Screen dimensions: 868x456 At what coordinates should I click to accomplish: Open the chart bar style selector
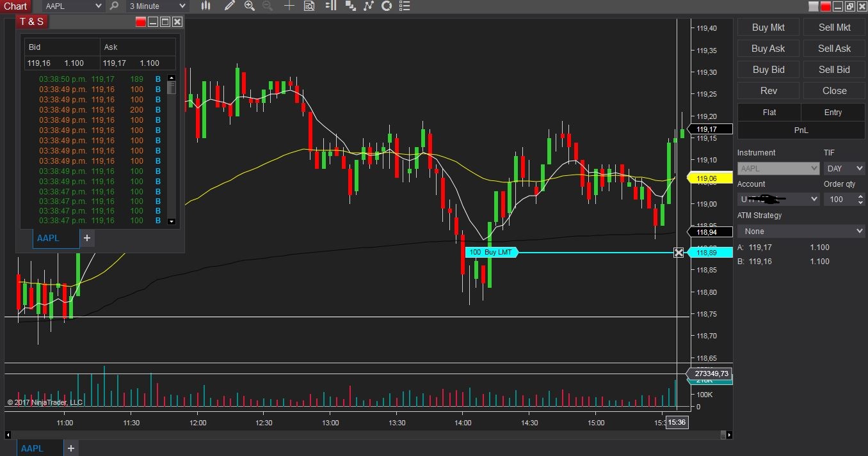(x=205, y=6)
